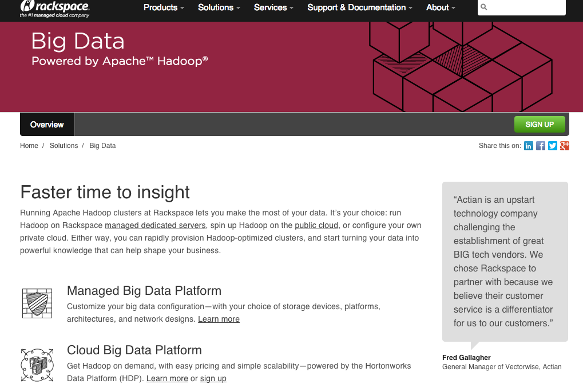Share this page on Google Plus

pos(565,146)
